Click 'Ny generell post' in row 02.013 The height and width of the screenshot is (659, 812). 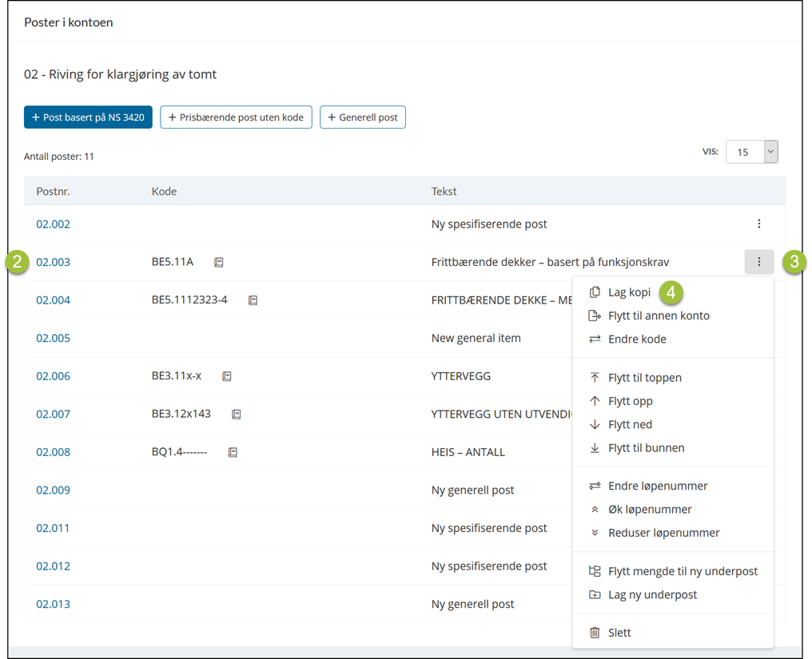[x=473, y=604]
